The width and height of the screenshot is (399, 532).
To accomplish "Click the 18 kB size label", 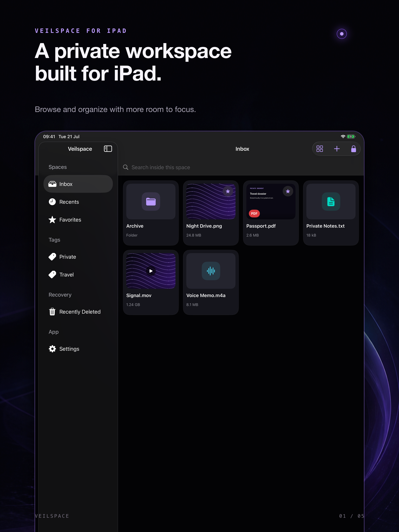I will [311, 235].
